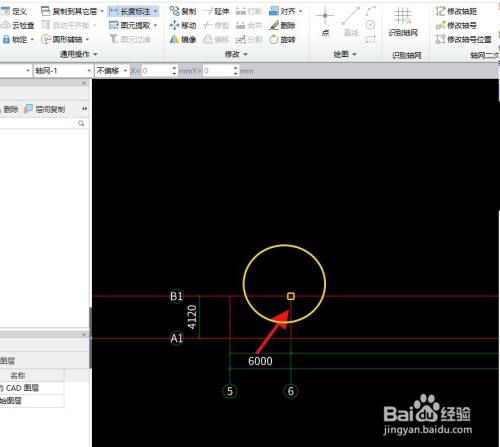
Task: Click 复制到其它层 copy to other floors
Action: (69, 11)
